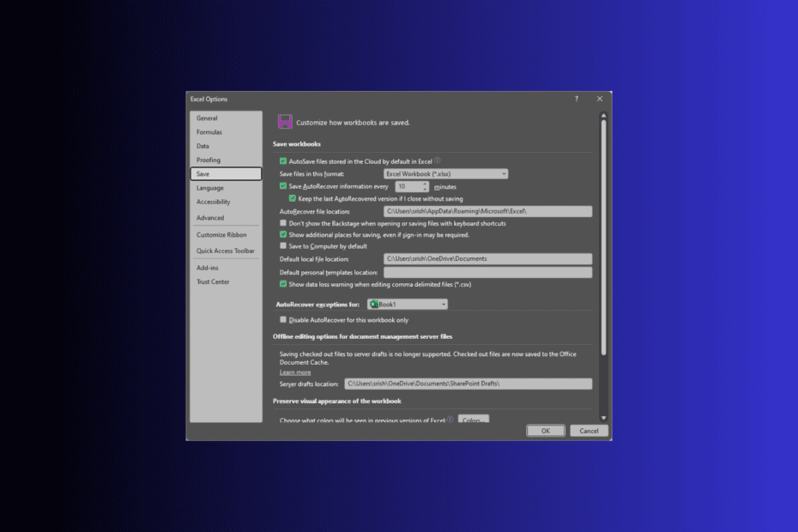Click the Default personal templates location field
798x532 pixels.
(487, 273)
